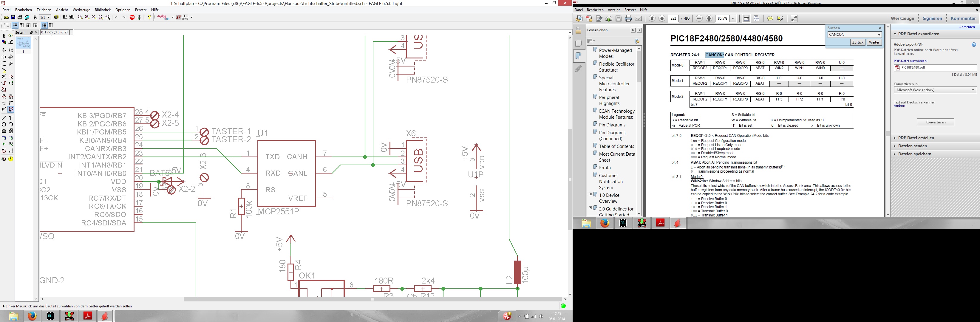Image resolution: width=980 pixels, height=322 pixels.
Task: Run a ULP with the ULP icon
Action: pos(72,17)
